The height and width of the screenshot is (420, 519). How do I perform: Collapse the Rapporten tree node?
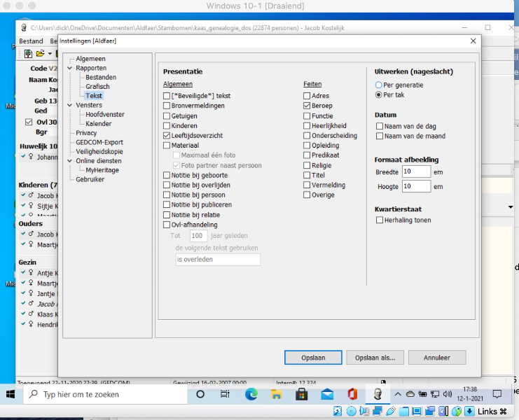tap(70, 68)
